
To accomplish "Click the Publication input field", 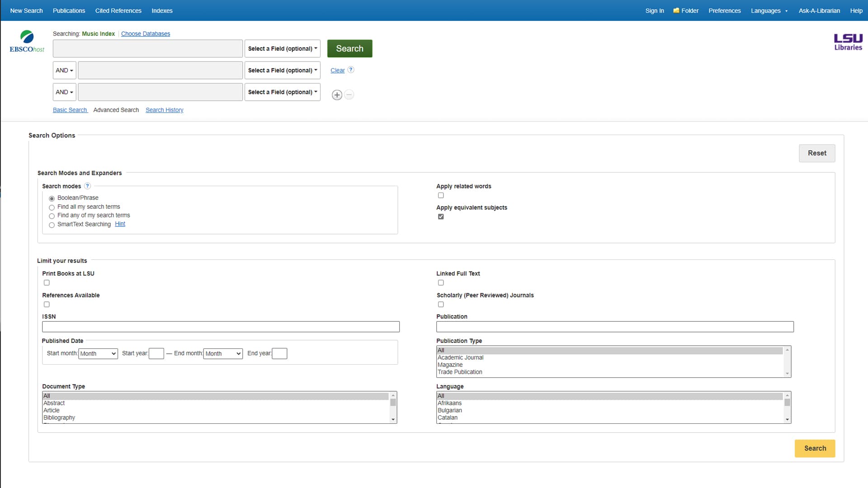I will pyautogui.click(x=615, y=327).
